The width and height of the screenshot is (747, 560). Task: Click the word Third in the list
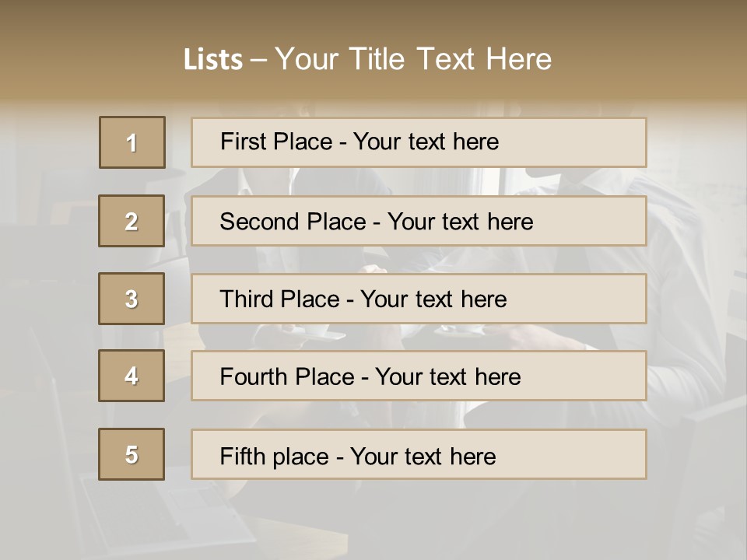[247, 299]
